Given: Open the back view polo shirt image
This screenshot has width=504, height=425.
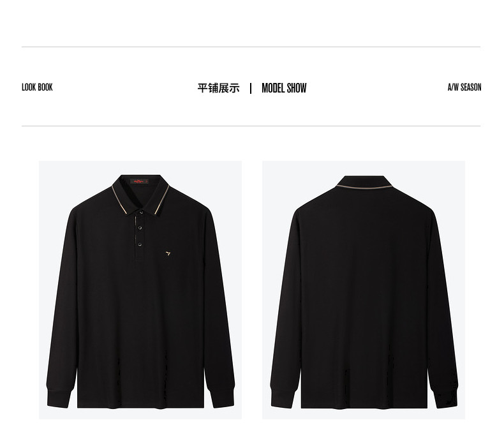Looking at the screenshot, I should [364, 290].
